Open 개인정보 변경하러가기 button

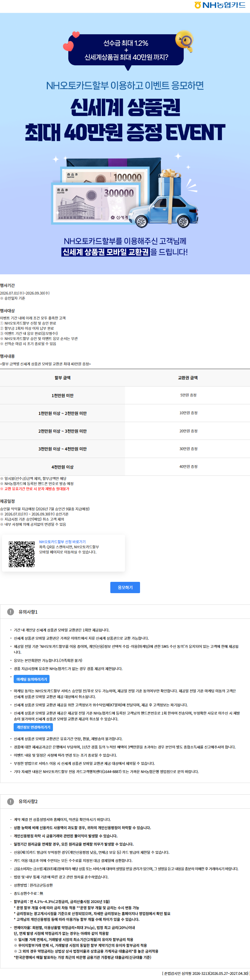[x=33, y=727]
